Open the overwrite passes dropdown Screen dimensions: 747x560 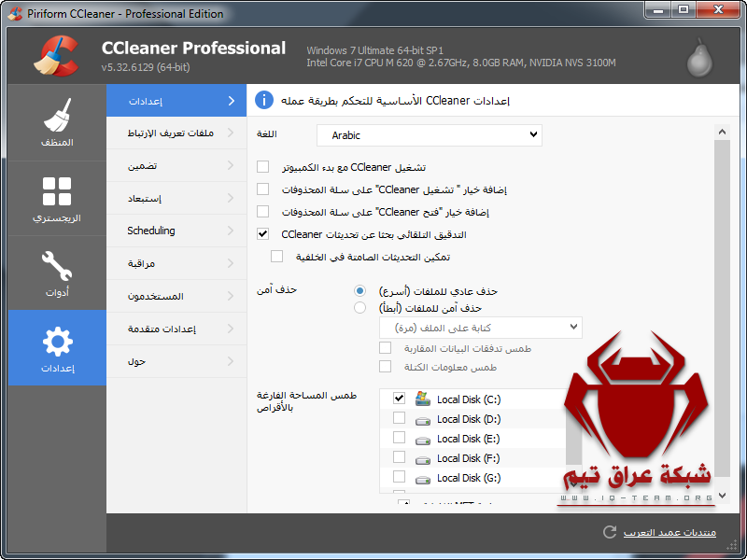coord(480,328)
